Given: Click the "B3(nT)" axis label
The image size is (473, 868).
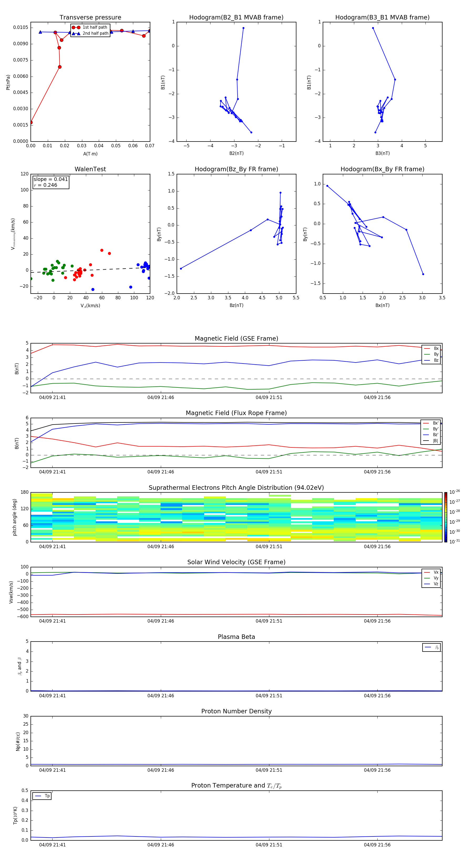Looking at the screenshot, I should pos(382,153).
